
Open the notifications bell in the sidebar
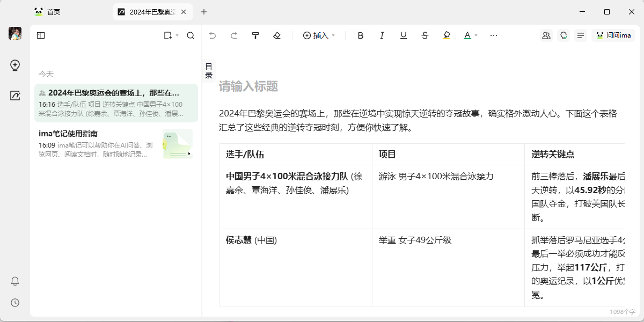(15, 281)
